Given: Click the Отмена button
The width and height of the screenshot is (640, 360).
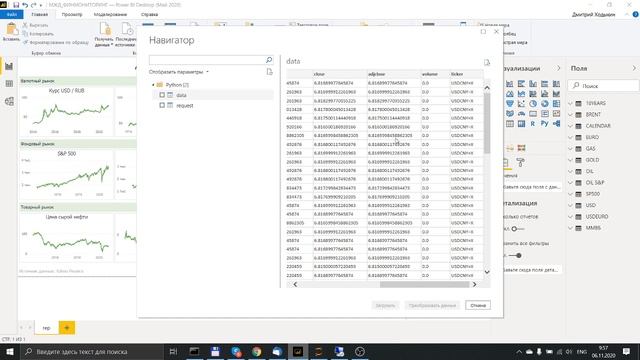Looking at the screenshot, I should [478, 305].
